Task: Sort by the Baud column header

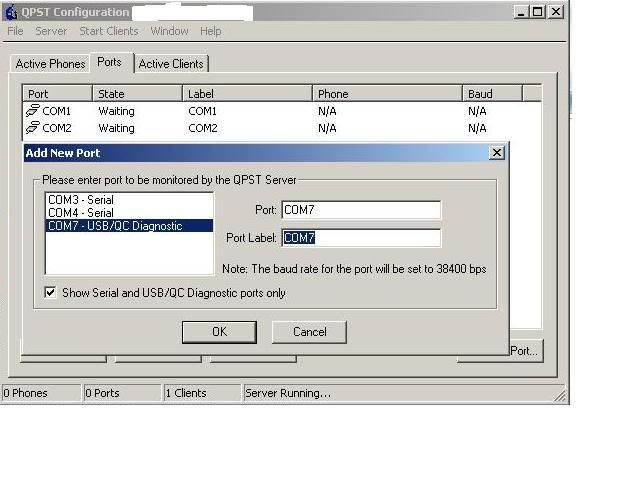Action: tap(493, 93)
